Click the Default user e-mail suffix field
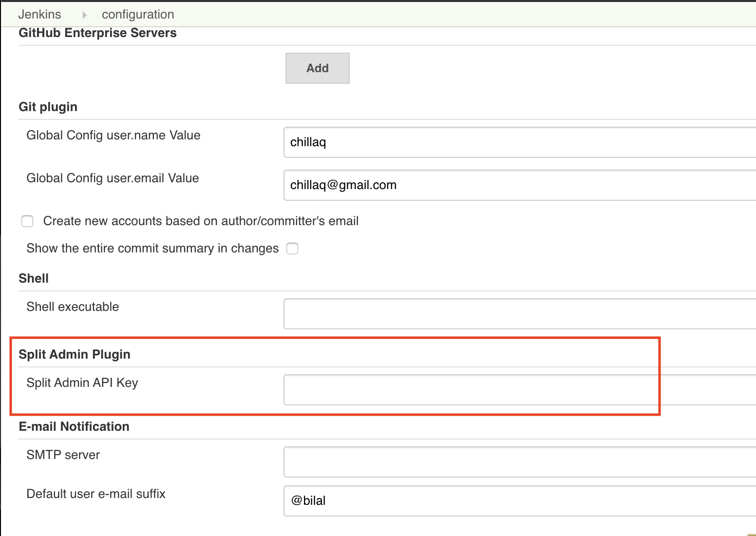Screen dimensions: 756x536 pyautogui.click(x=519, y=501)
